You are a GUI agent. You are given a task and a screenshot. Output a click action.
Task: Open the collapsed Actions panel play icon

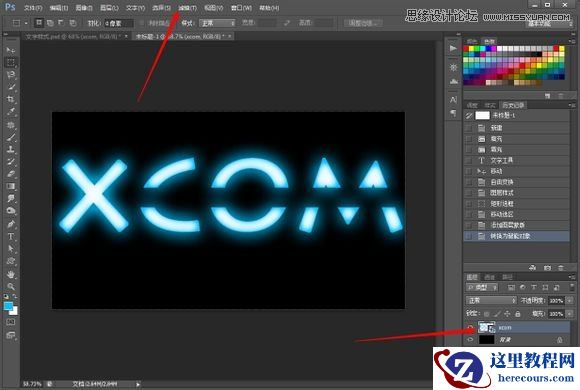point(453,48)
